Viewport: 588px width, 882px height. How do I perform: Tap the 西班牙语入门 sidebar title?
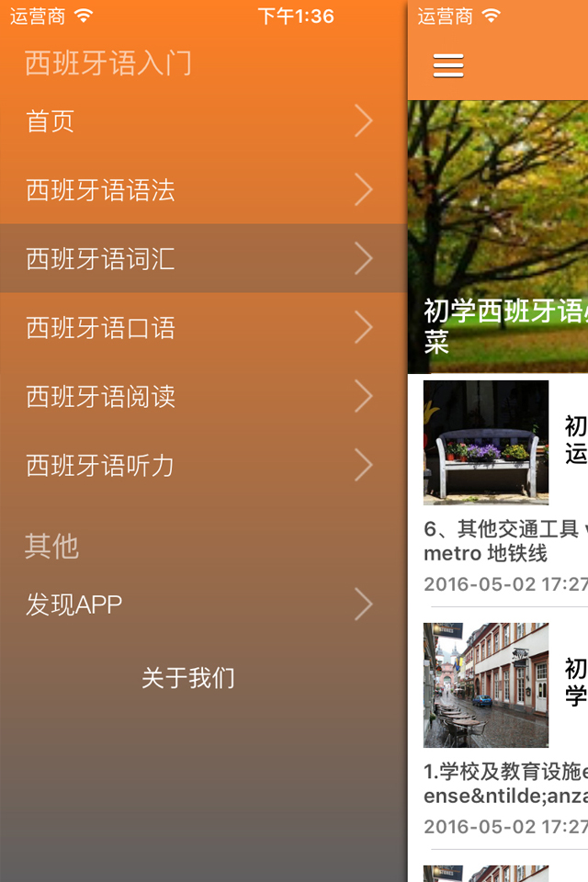108,62
